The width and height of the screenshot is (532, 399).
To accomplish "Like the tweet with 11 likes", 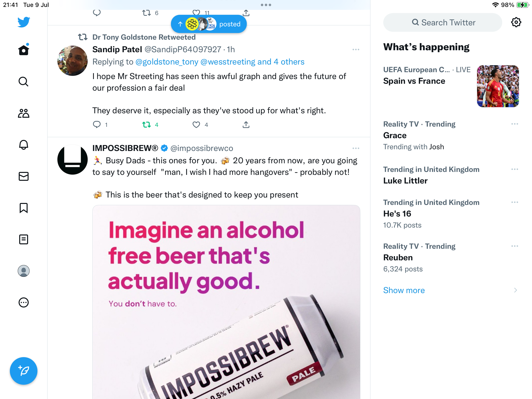I will (196, 13).
